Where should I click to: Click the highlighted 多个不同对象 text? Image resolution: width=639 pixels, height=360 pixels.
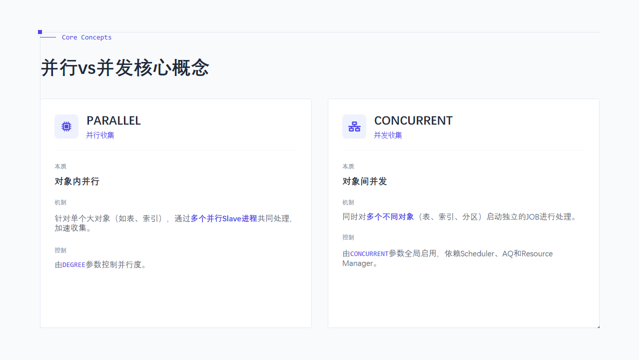(x=390, y=217)
